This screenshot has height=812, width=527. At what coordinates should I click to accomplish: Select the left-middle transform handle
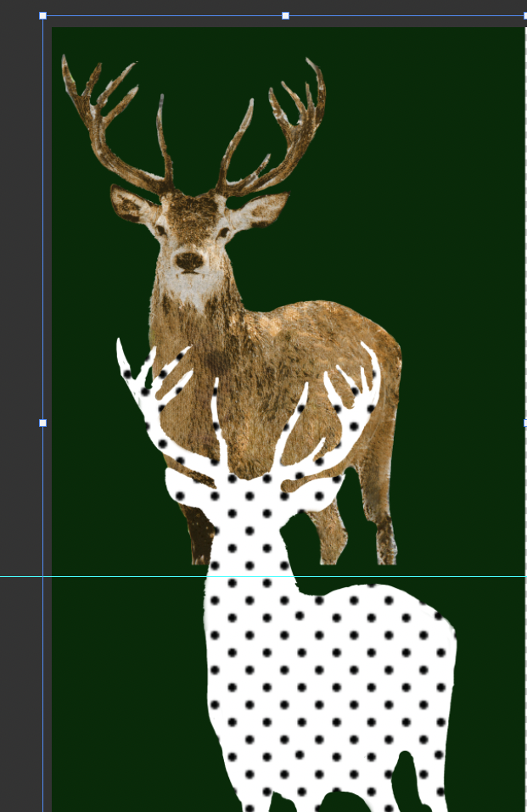[43, 423]
